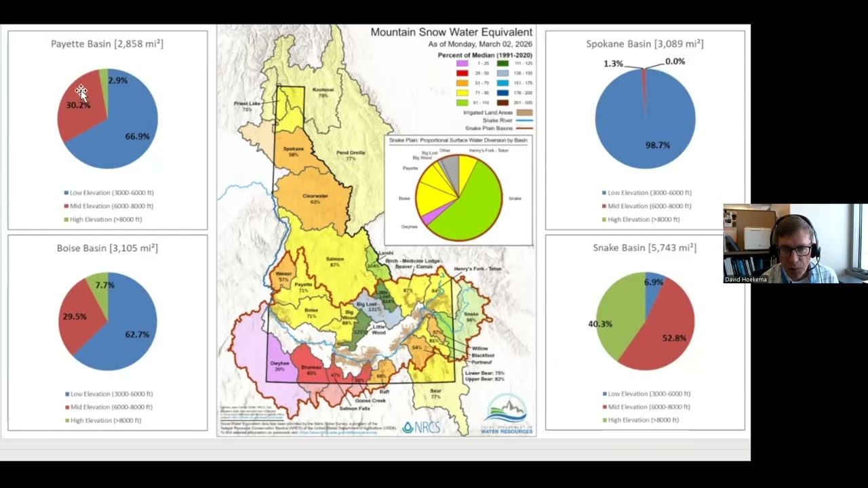Viewport: 868px width, 488px height.
Task: Click the Pend Oreille 77% map label
Action: [x=351, y=156]
